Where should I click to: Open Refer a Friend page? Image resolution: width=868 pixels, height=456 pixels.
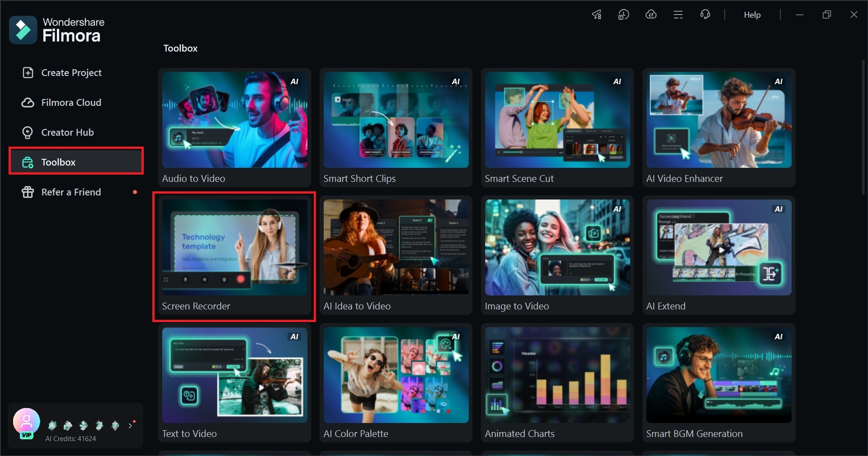(x=76, y=192)
